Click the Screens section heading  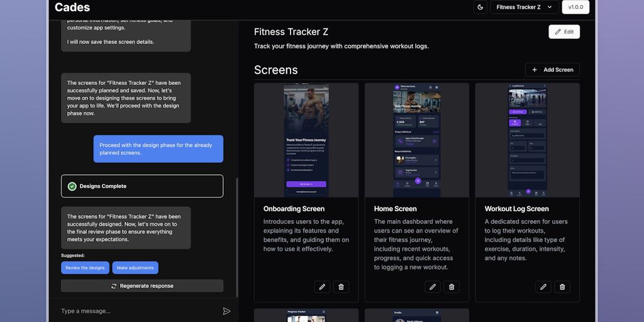point(275,70)
